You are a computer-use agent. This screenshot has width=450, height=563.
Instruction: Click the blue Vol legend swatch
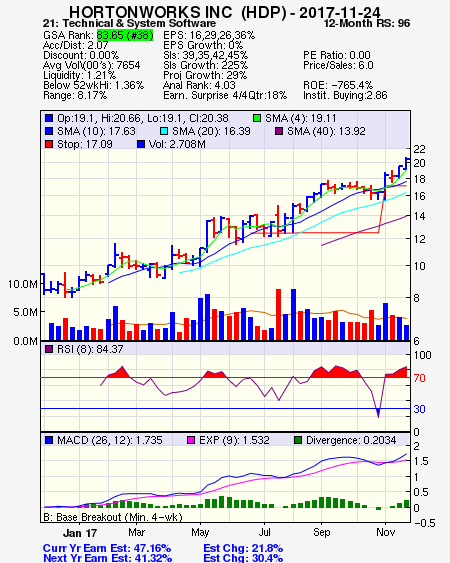click(x=141, y=144)
